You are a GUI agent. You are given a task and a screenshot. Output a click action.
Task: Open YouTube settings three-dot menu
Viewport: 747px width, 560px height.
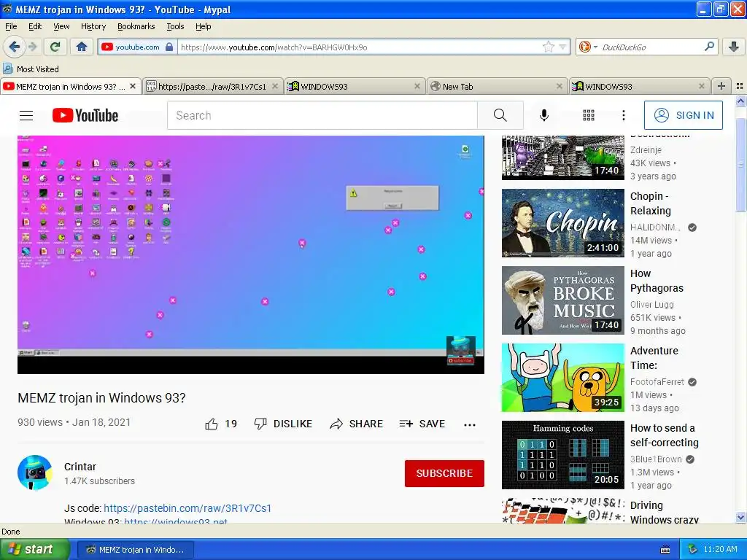(624, 115)
